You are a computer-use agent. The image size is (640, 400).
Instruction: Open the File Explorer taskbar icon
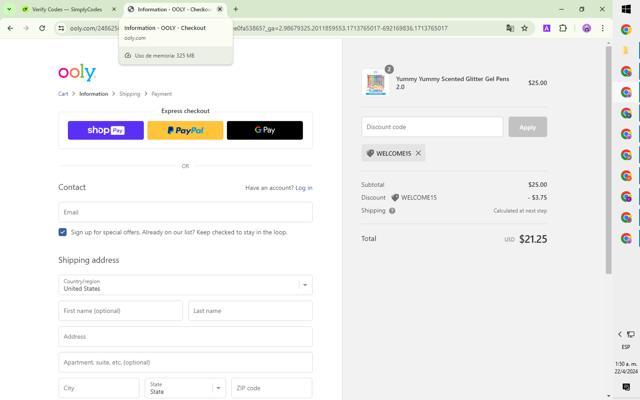626,50
